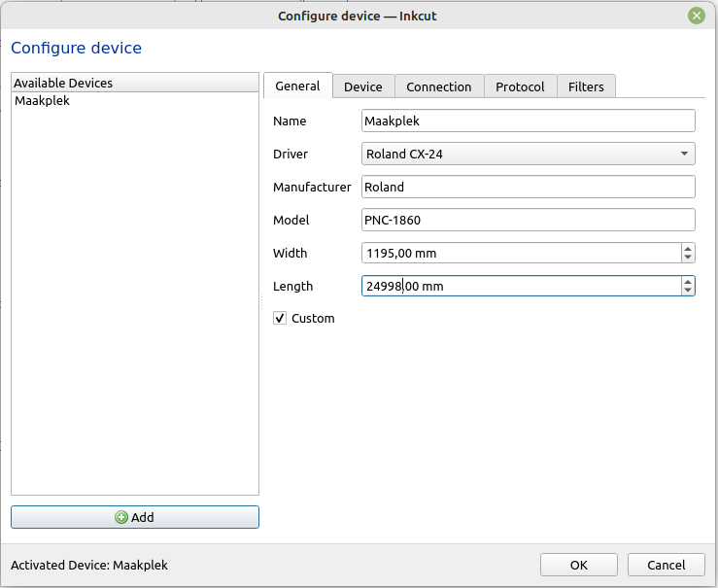
Task: Close the Configure device dialog window
Action: pos(697,16)
